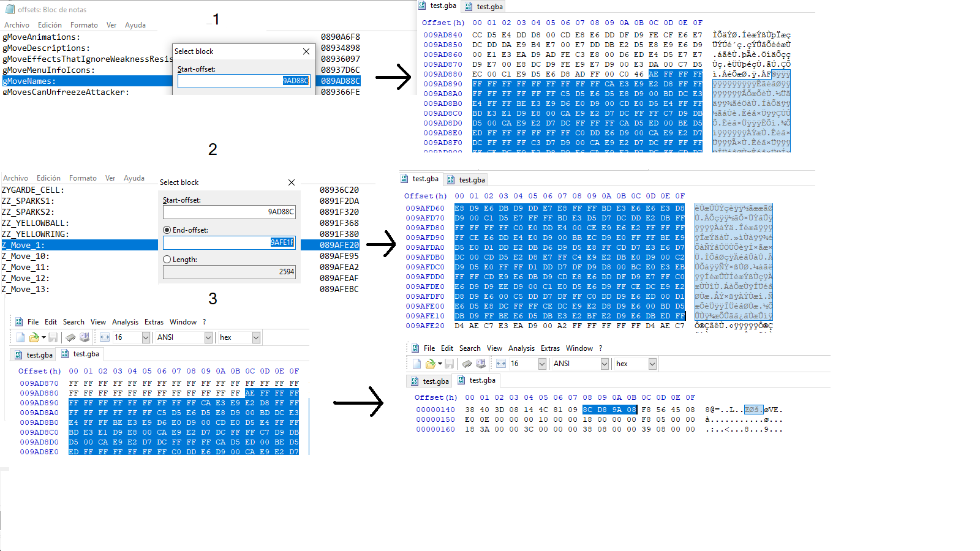Click Save floppy icon in lower-right HxD toolbar

pyautogui.click(x=449, y=364)
